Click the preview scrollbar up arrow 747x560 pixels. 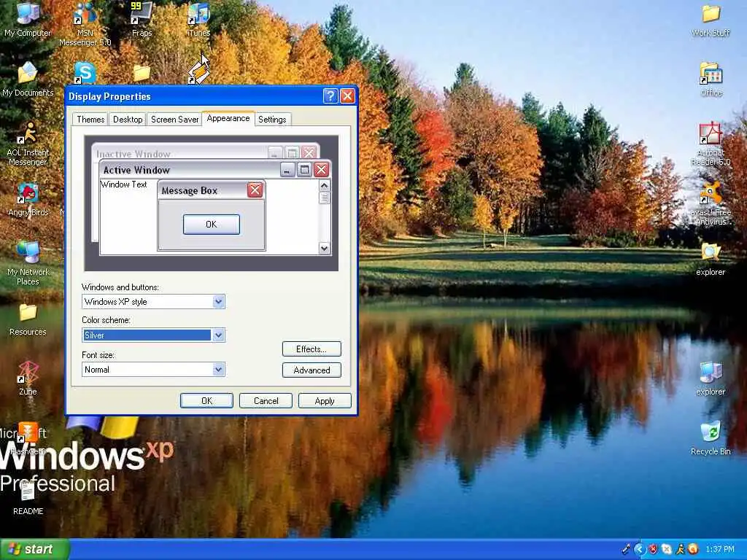325,185
